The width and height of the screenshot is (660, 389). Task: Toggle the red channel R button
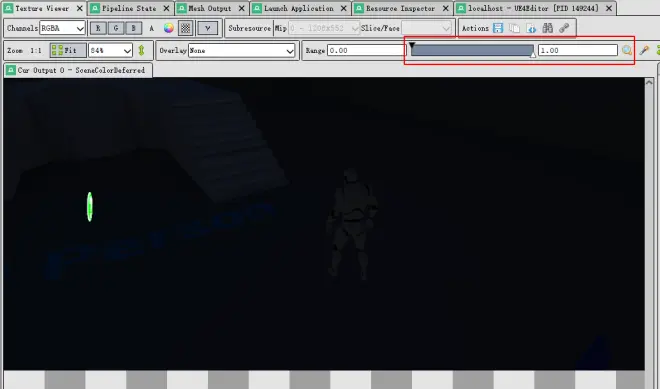point(98,28)
